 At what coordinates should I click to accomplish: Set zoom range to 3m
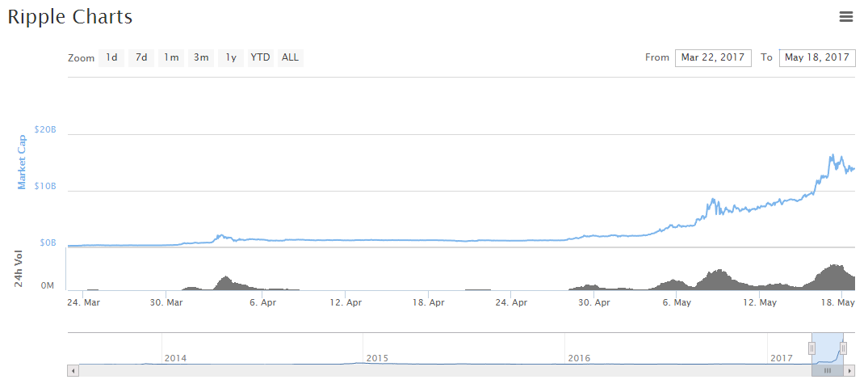[x=201, y=57]
